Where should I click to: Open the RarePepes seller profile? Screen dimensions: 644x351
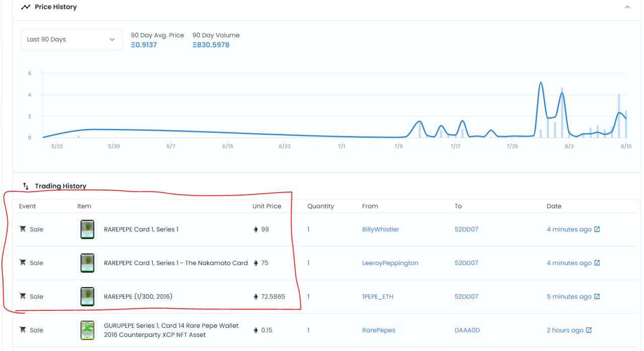[378, 330]
